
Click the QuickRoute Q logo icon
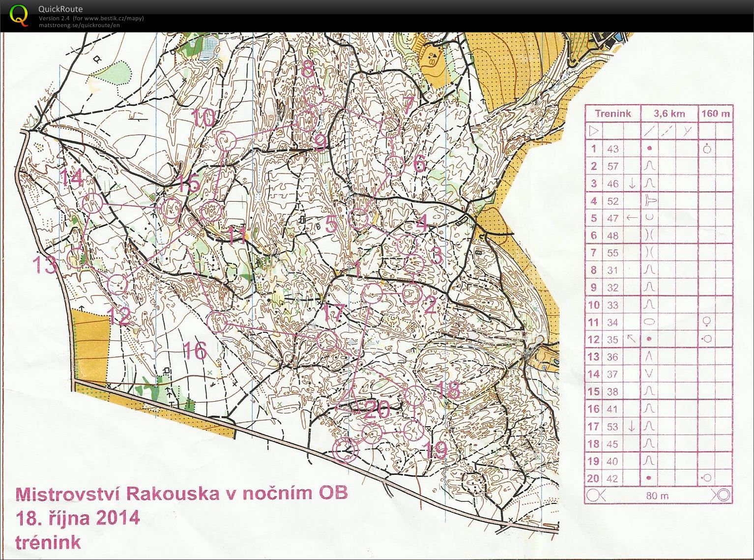[x=19, y=15]
